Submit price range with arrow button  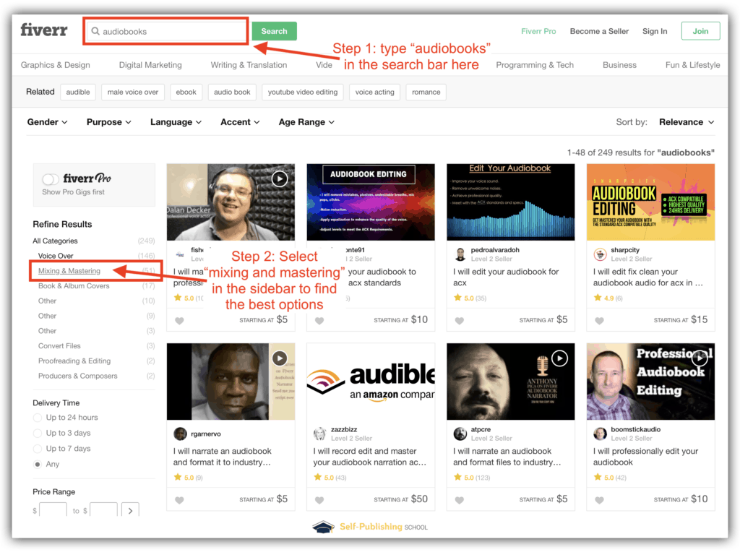(130, 510)
